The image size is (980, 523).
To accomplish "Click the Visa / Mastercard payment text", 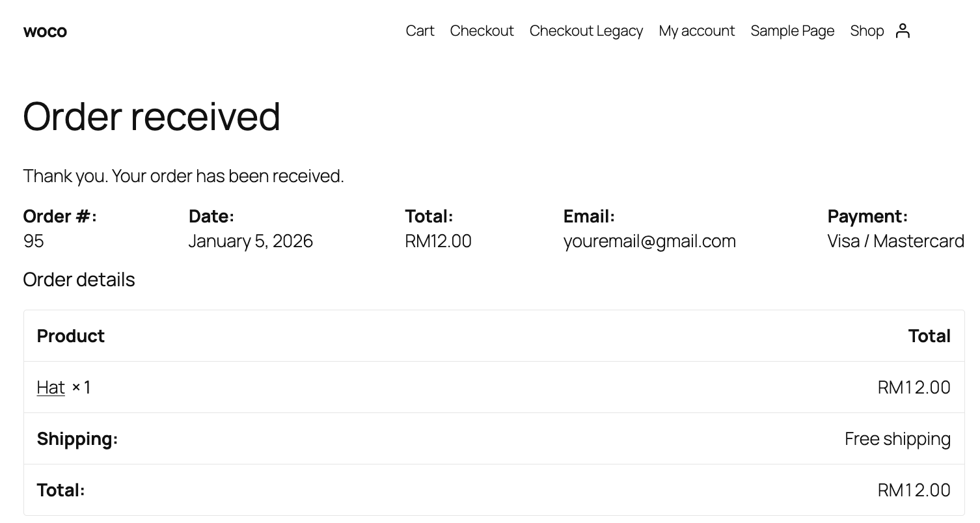I will (x=895, y=241).
